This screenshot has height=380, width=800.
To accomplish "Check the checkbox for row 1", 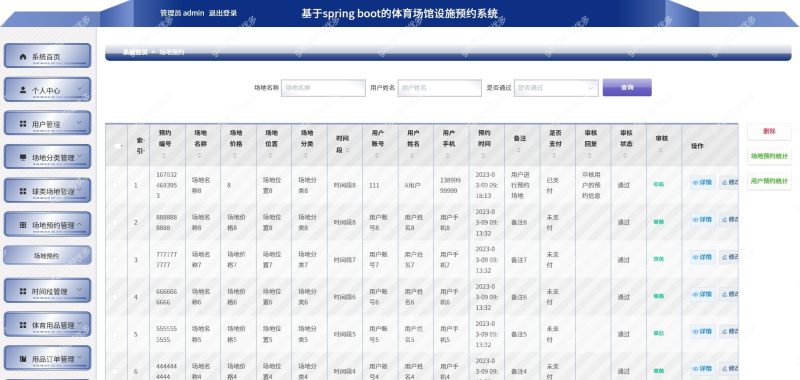I will click(x=115, y=185).
